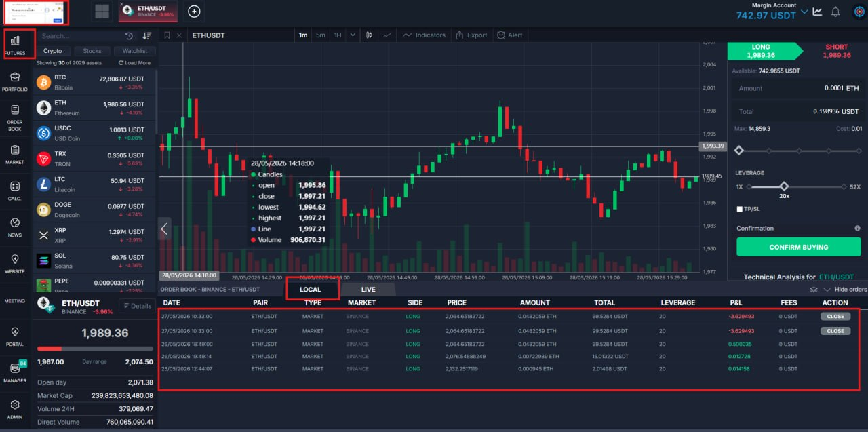The height and width of the screenshot is (432, 868).
Task: Open the Portfolio sidebar icon
Action: click(15, 81)
